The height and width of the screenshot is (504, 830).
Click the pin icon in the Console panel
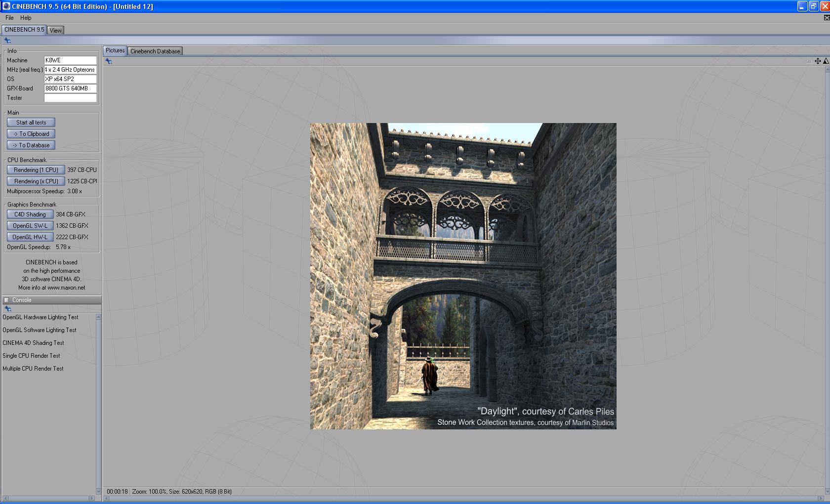click(7, 309)
